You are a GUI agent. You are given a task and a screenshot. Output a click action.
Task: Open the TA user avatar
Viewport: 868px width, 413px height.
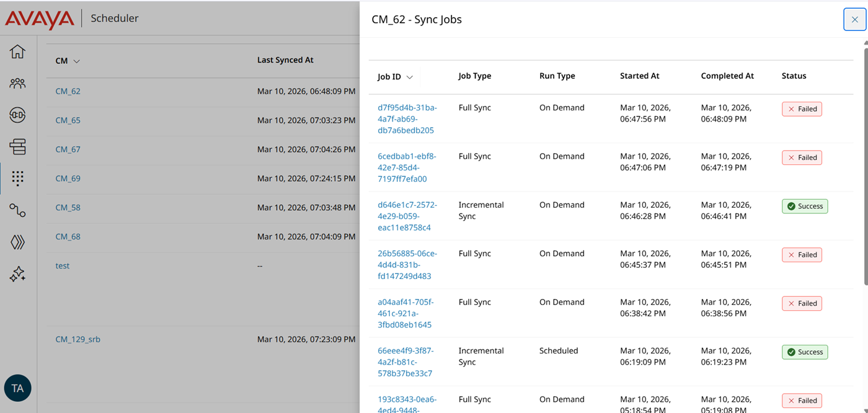(17, 388)
